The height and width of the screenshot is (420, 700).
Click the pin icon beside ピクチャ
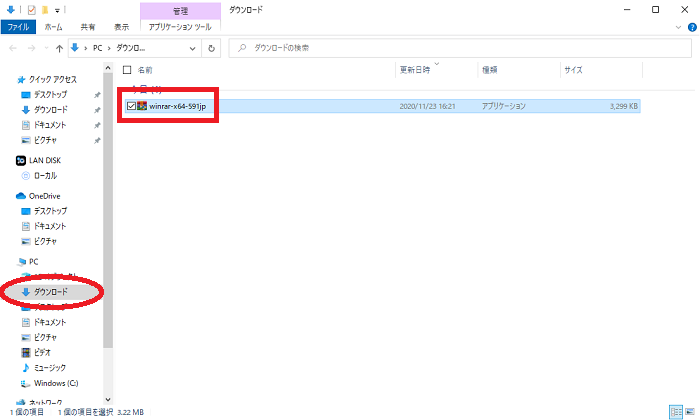[97, 141]
